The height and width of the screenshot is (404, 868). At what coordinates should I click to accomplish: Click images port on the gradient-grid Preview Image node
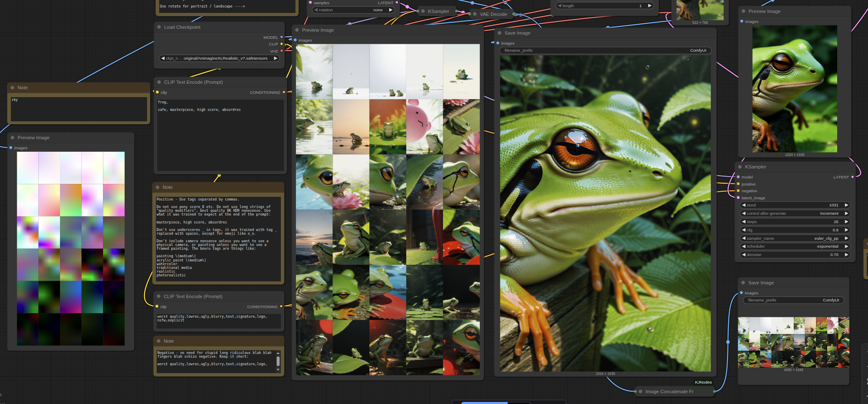coord(11,148)
